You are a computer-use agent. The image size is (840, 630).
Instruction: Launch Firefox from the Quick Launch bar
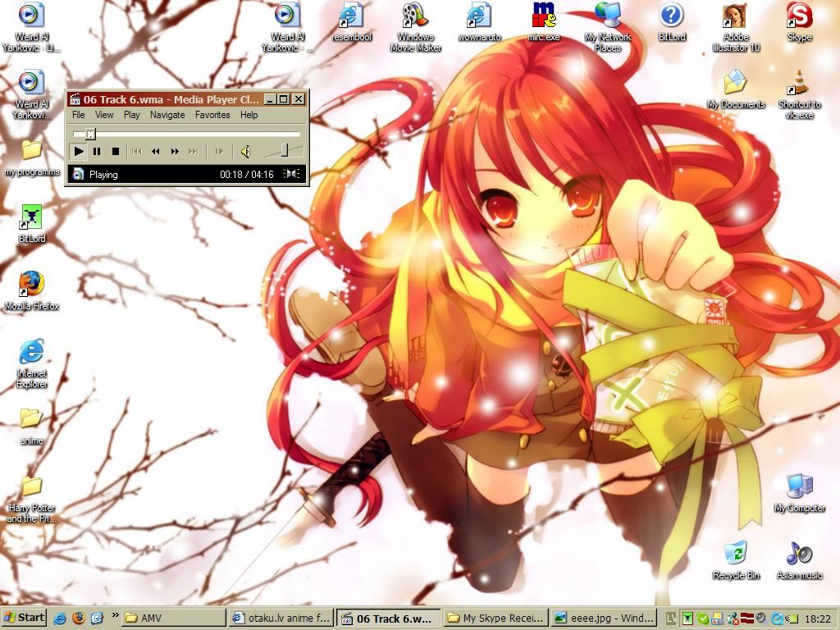point(79,619)
